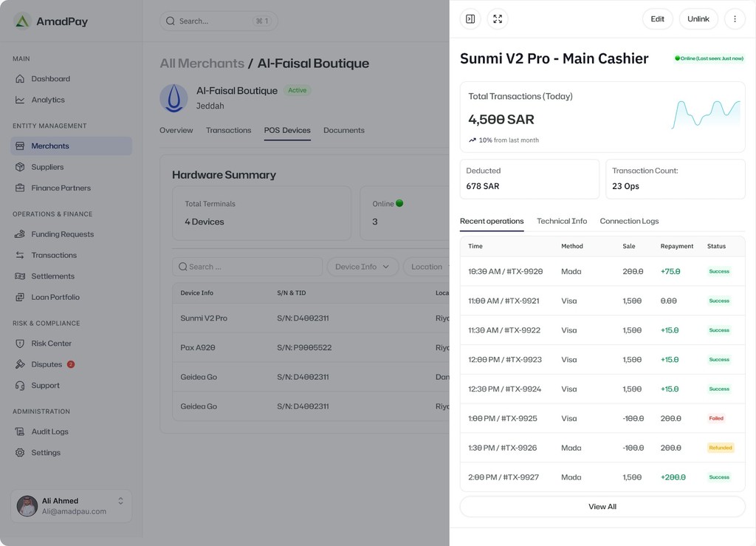Go back to All Merchants breadcrumb
This screenshot has height=546, width=756.
pos(202,64)
